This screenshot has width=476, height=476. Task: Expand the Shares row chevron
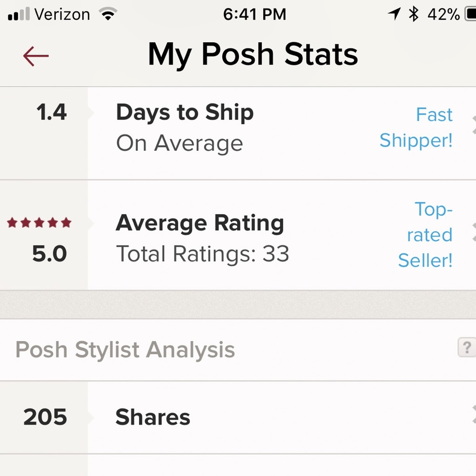click(473, 414)
